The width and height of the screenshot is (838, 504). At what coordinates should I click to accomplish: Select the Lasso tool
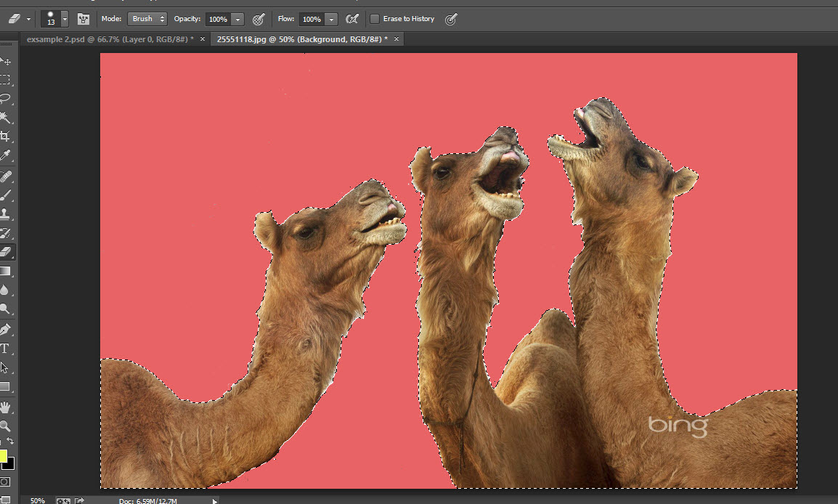[x=5, y=99]
